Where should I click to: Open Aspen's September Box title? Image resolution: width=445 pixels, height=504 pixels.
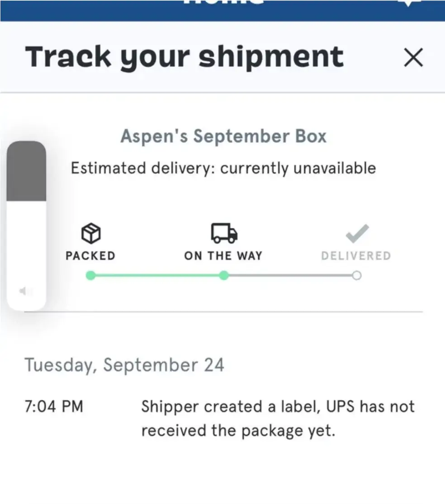click(x=223, y=137)
